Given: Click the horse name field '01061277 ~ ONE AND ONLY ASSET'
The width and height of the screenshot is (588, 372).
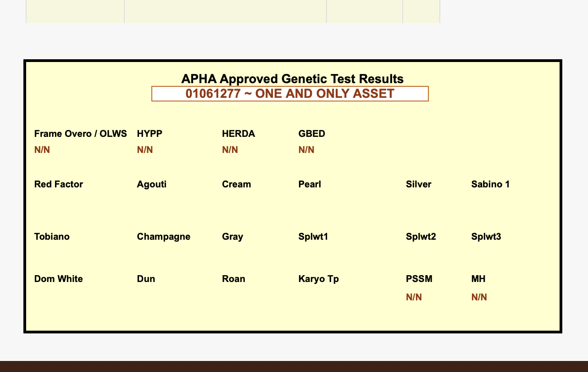Looking at the screenshot, I should click(290, 94).
